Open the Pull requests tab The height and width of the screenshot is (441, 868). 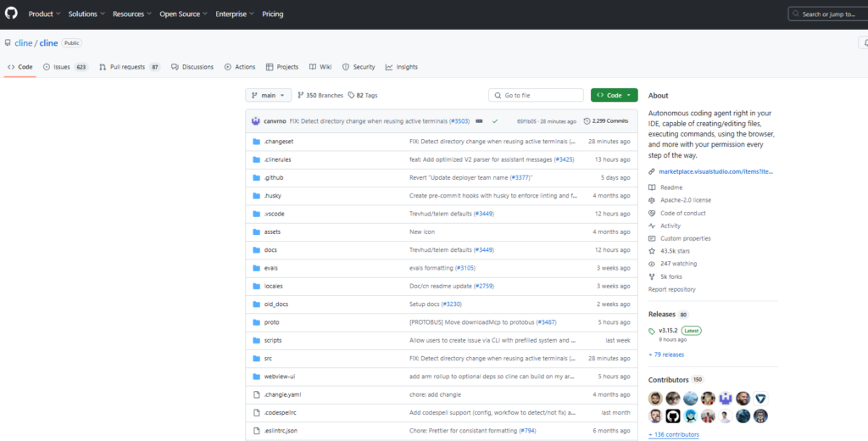pos(130,67)
